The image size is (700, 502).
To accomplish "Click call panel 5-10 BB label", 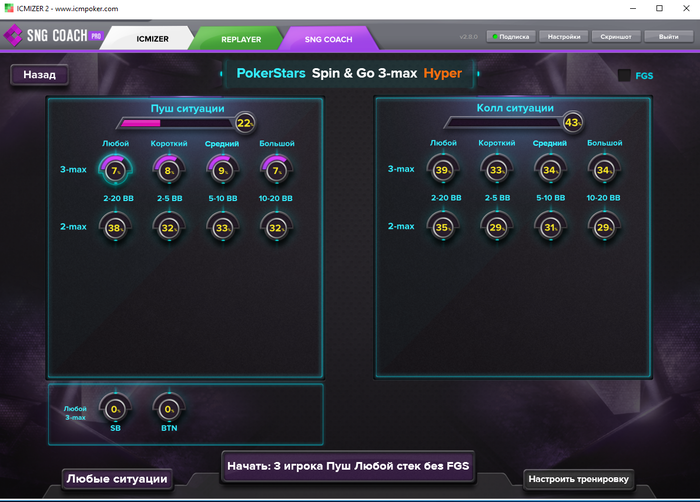I will click(x=550, y=198).
